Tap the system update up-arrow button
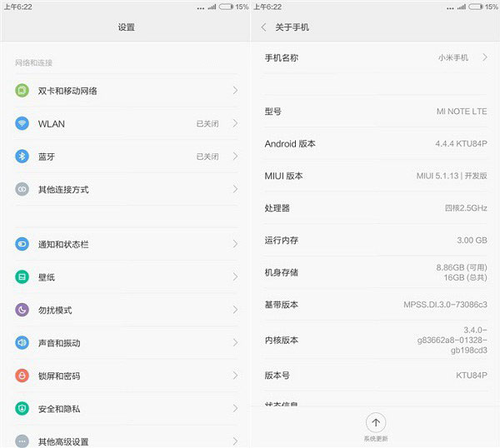500x448 pixels. 376,422
